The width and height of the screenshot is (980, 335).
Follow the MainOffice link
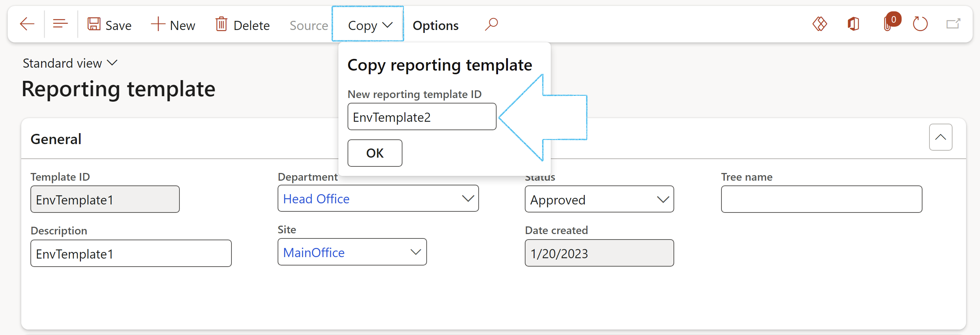(x=314, y=253)
